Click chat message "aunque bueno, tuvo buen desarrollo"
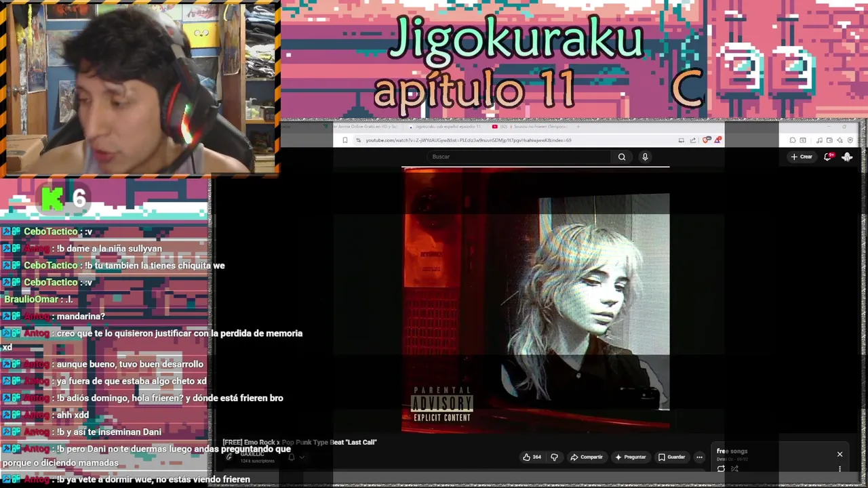The height and width of the screenshot is (488, 868). pos(130,364)
